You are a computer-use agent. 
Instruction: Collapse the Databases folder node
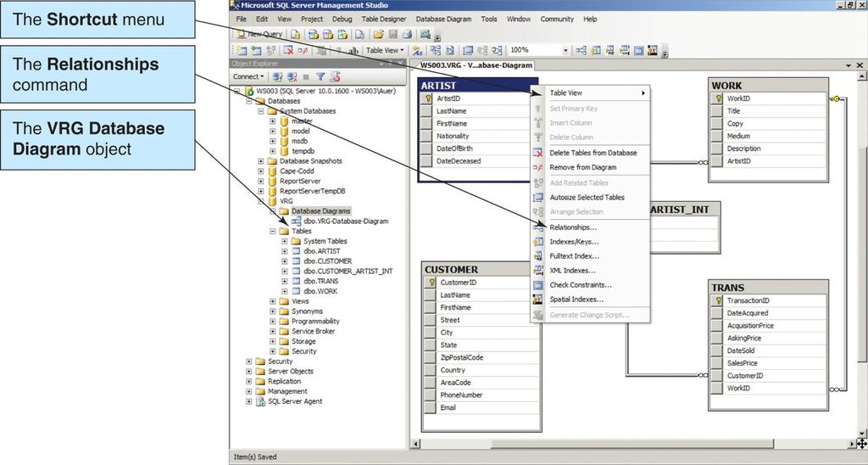pyautogui.click(x=248, y=101)
